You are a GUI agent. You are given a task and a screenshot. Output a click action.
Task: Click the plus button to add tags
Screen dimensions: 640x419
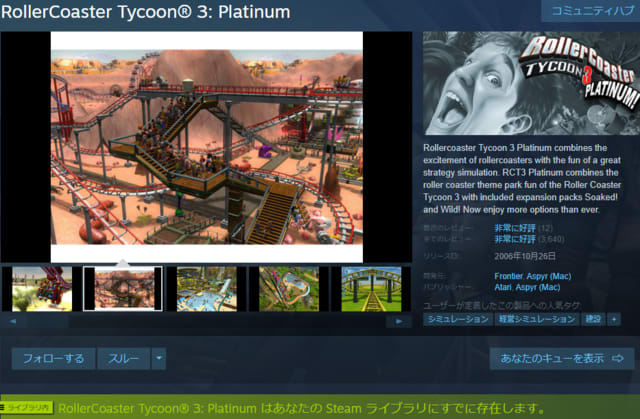[614, 319]
